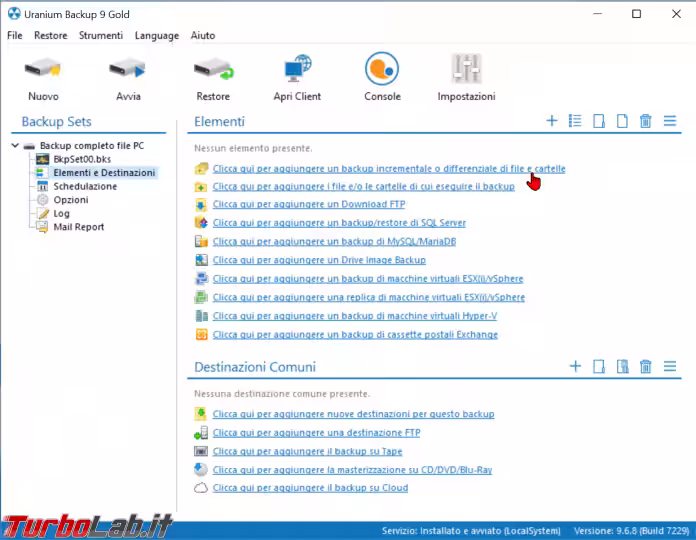The image size is (696, 540).
Task: Select BkpSet00.bks in the tree
Action: click(82, 159)
